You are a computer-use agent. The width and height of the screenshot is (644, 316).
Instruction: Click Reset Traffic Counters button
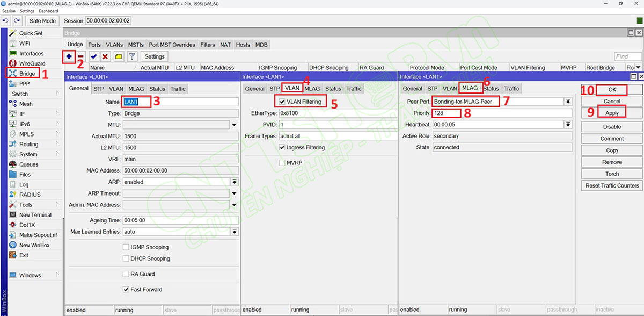(x=612, y=185)
